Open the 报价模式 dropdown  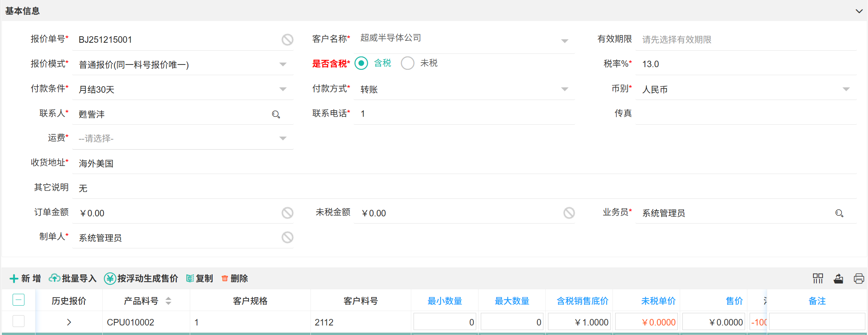tap(283, 64)
